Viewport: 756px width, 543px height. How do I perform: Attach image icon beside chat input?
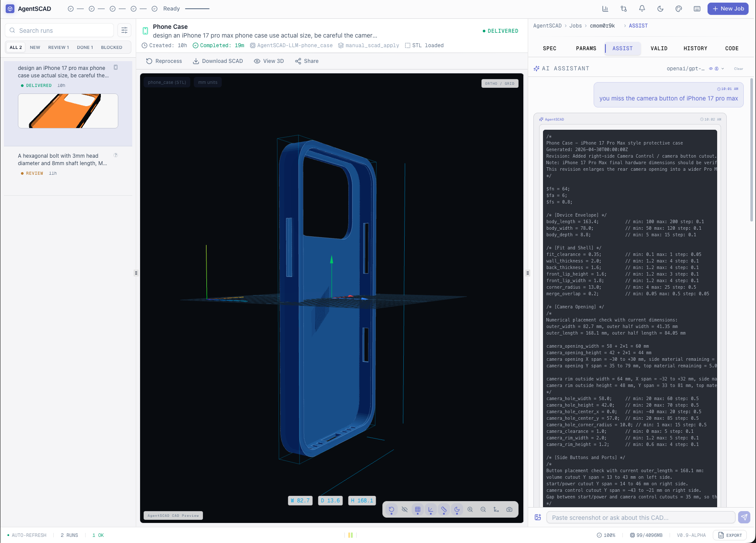pyautogui.click(x=538, y=517)
